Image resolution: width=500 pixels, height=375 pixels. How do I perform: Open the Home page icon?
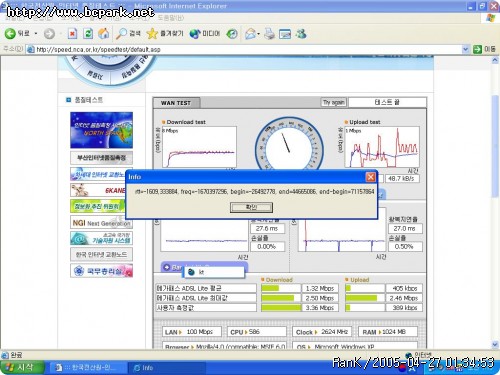click(x=104, y=33)
